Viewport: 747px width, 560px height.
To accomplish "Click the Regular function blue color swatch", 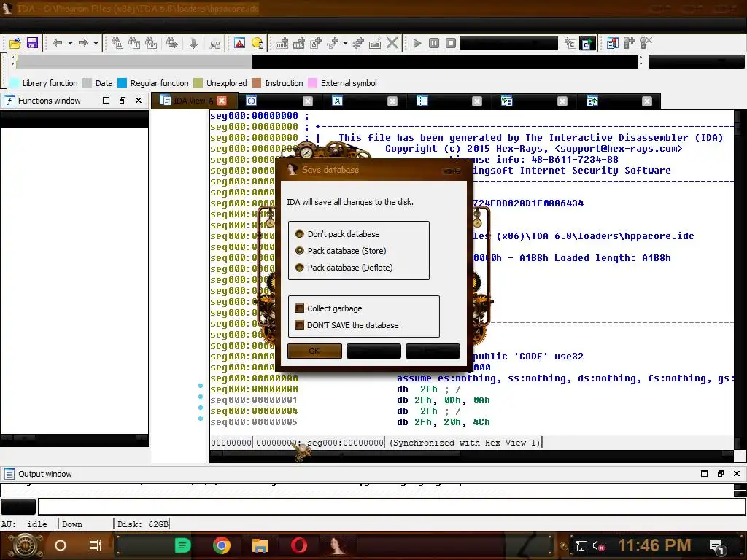I will 122,83.
